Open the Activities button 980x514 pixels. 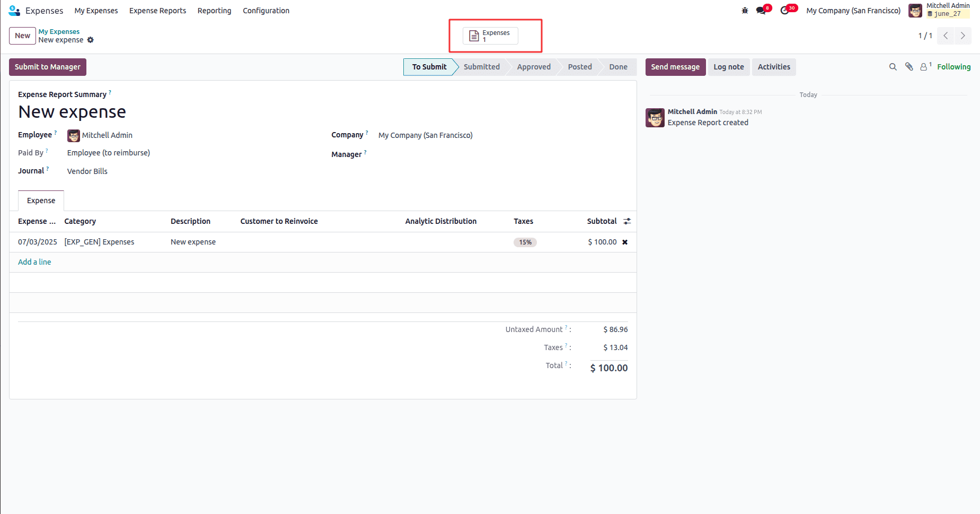pos(774,67)
